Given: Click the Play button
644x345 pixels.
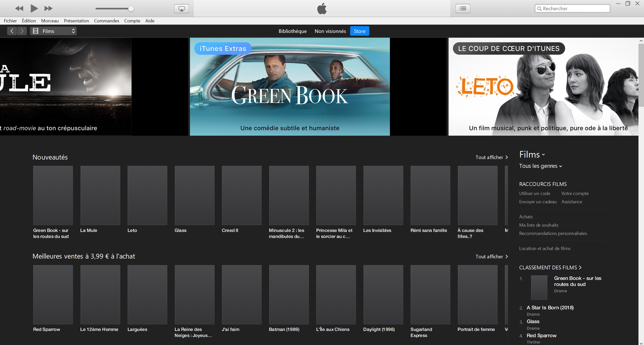Looking at the screenshot, I should 34,9.
